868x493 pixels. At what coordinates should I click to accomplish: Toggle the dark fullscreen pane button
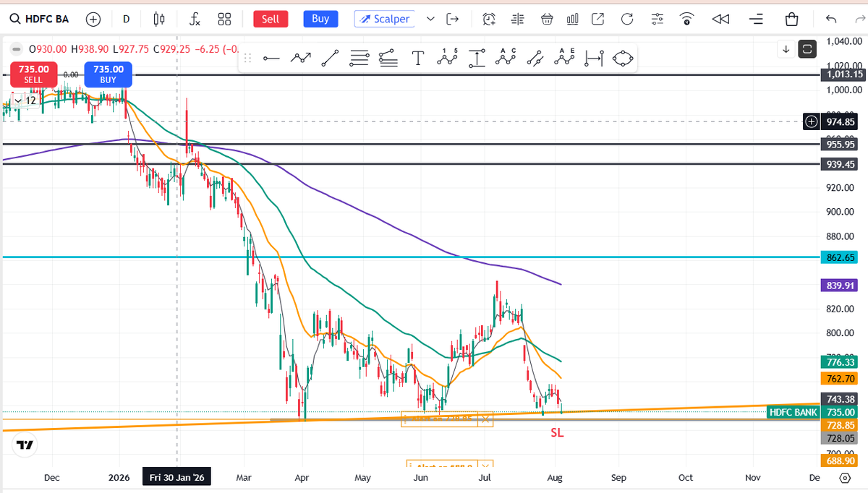807,49
